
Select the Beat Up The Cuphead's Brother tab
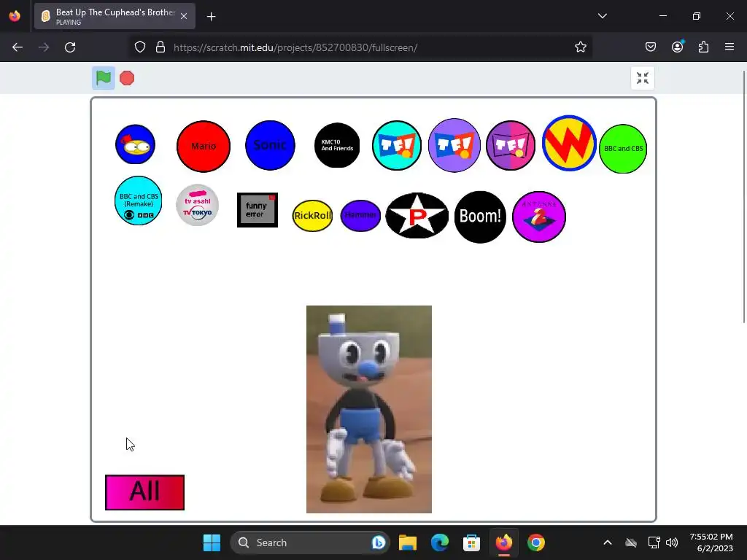pos(115,16)
